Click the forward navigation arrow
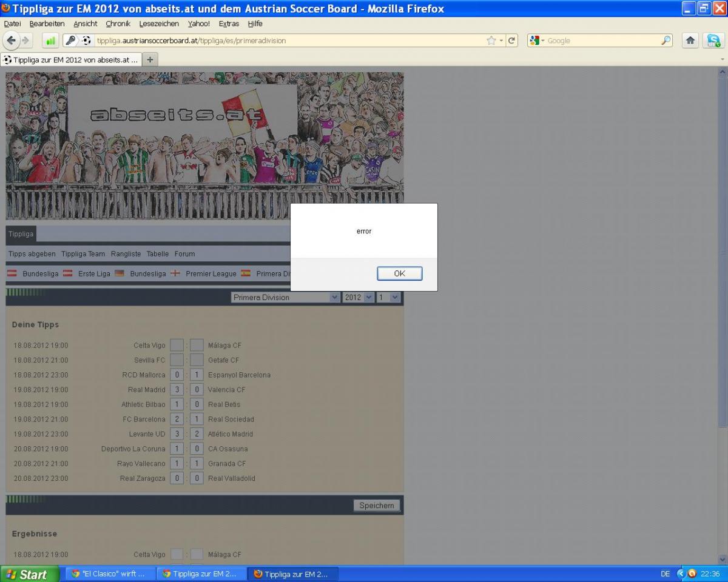This screenshot has width=728, height=582. 25,41
